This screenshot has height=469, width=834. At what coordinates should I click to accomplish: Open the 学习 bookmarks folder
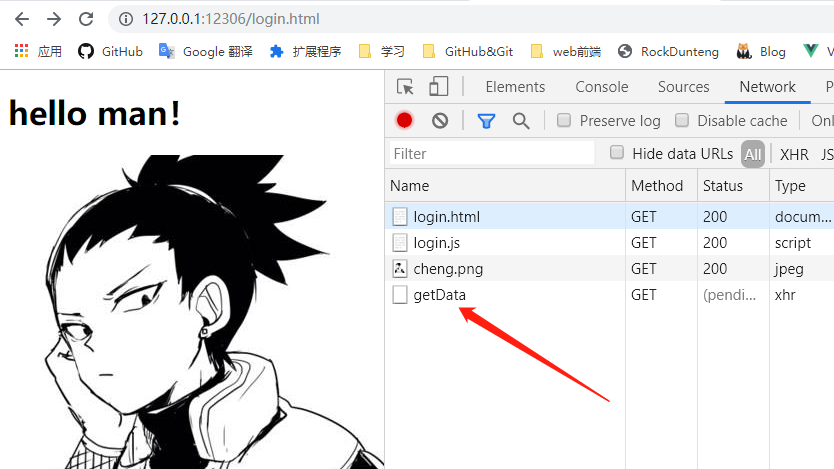pos(382,51)
